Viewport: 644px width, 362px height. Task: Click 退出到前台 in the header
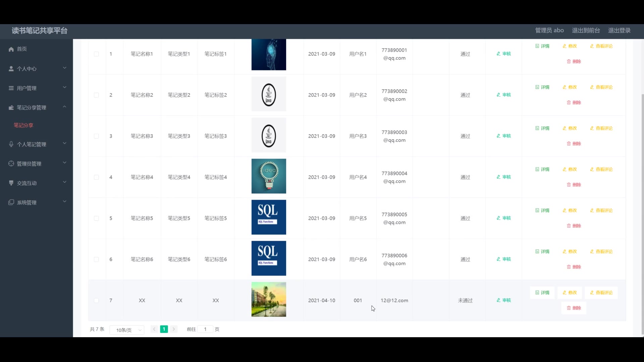(x=586, y=31)
